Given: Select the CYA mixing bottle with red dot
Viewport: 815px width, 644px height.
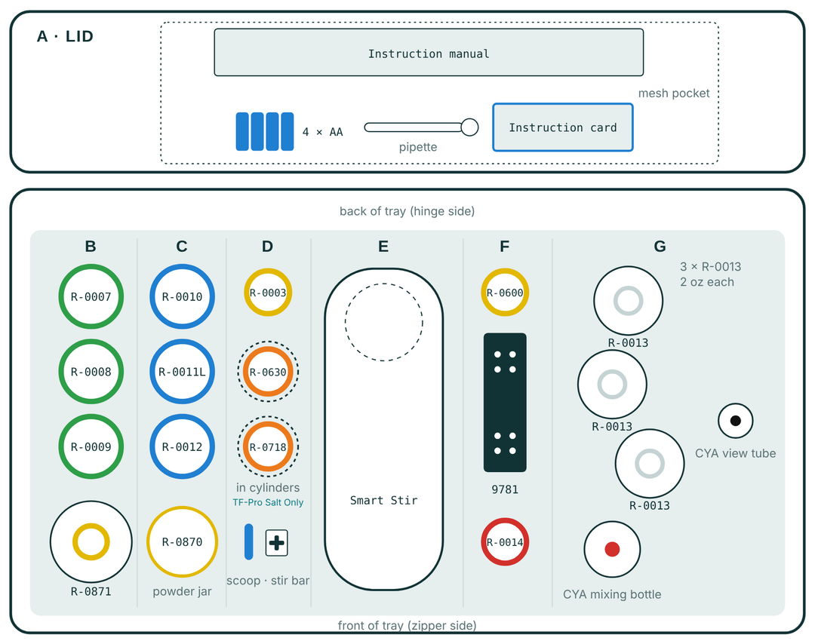Looking at the screenshot, I should coord(612,549).
